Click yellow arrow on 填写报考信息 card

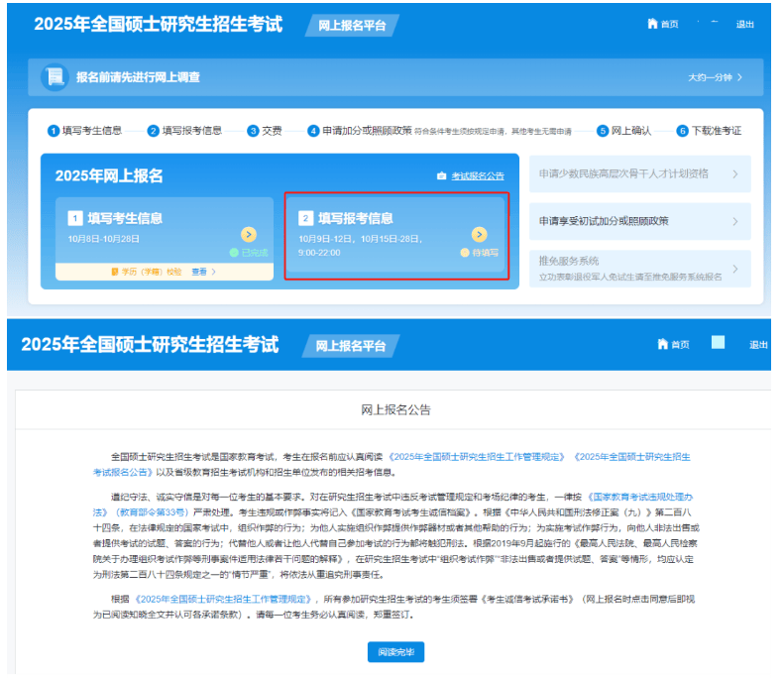point(479,234)
